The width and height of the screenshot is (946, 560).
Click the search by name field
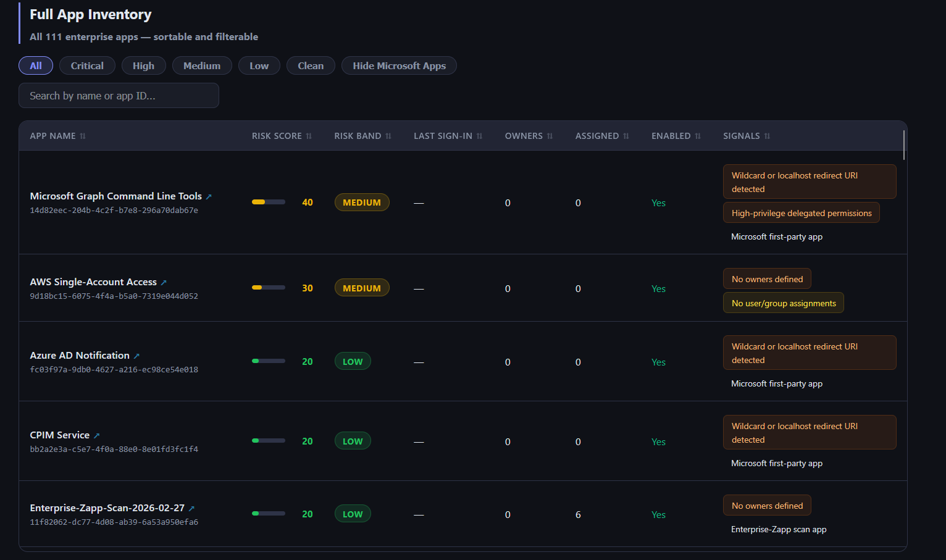coord(118,95)
